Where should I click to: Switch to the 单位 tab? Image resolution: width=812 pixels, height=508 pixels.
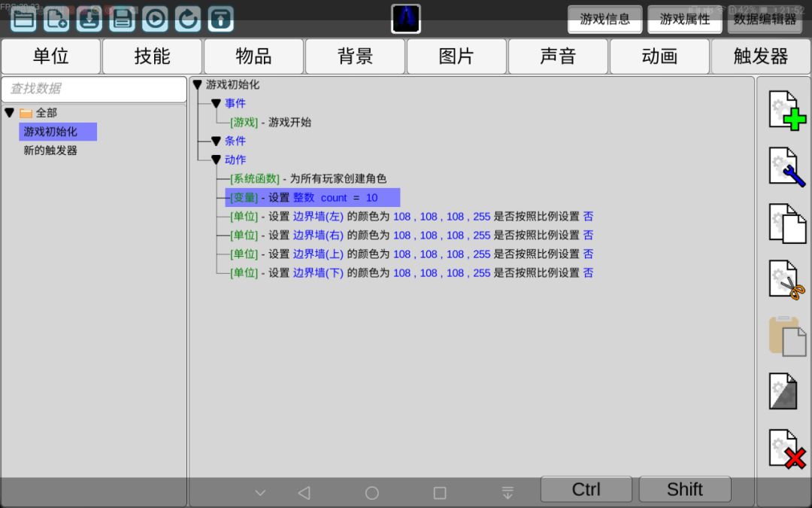pos(51,56)
